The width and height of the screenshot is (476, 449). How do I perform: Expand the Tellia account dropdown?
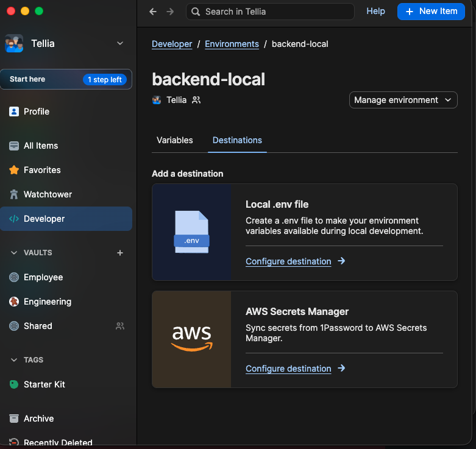click(120, 43)
